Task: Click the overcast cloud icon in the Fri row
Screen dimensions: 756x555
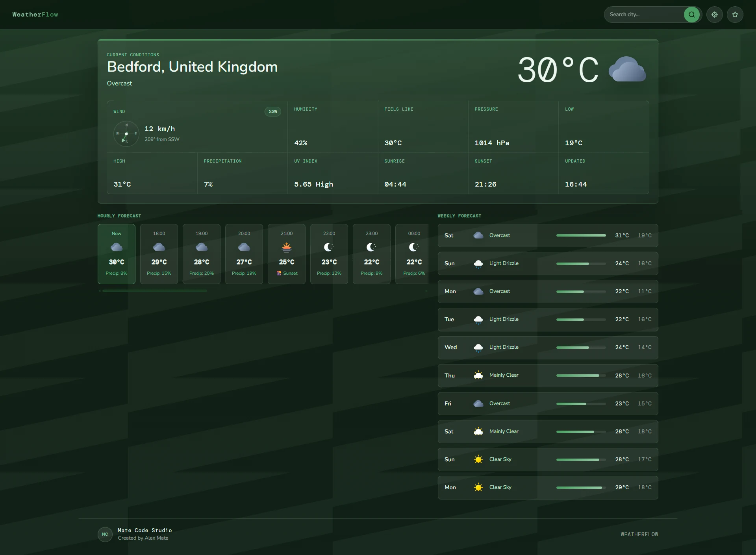Action: [478, 403]
